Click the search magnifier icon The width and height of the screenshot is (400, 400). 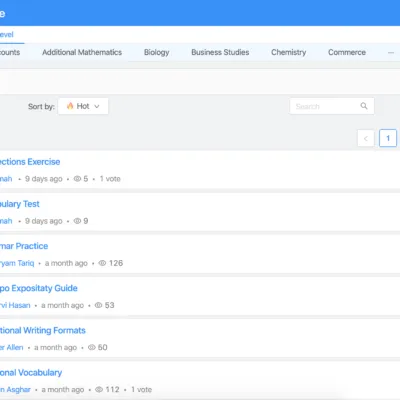364,106
